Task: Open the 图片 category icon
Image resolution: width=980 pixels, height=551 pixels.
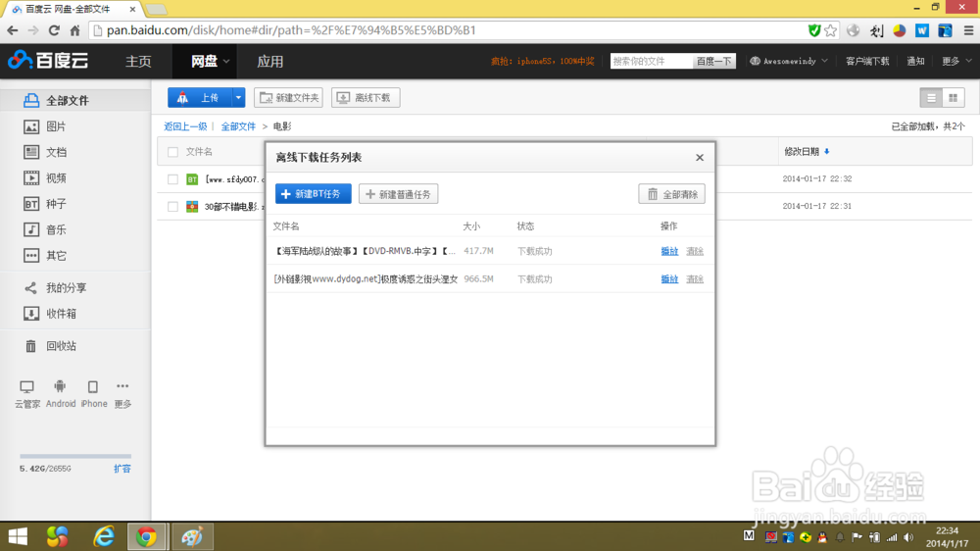Action: (x=31, y=126)
